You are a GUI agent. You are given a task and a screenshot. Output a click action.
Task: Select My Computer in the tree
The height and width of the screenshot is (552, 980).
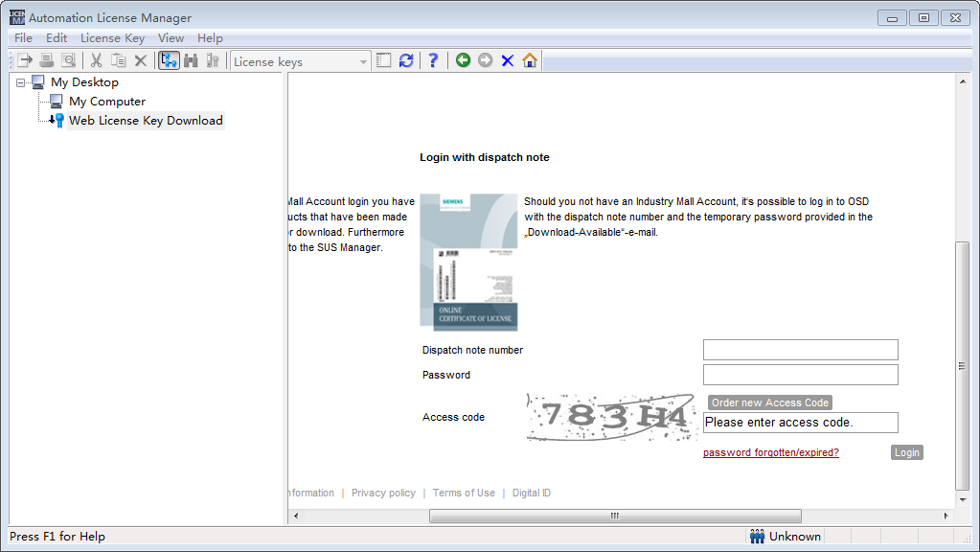click(107, 102)
